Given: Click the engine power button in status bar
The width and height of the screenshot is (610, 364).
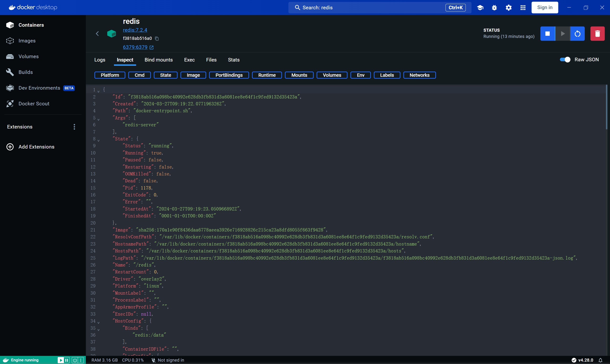Looking at the screenshot, I should pos(75,360).
